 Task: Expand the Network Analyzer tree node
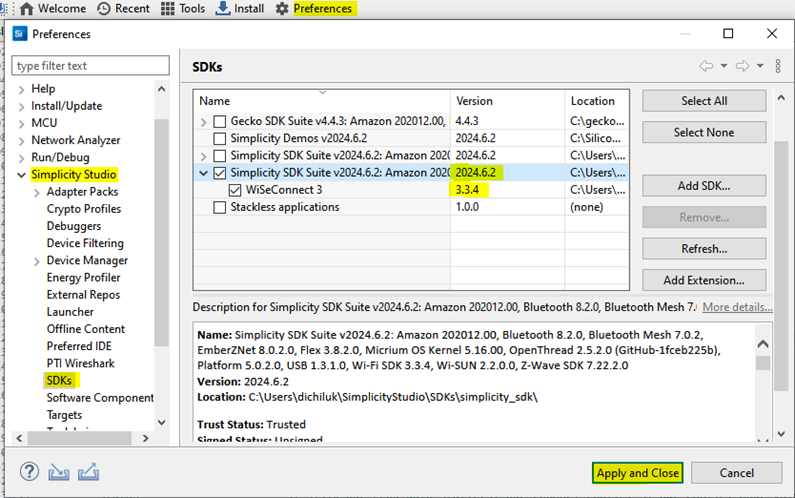click(x=21, y=141)
